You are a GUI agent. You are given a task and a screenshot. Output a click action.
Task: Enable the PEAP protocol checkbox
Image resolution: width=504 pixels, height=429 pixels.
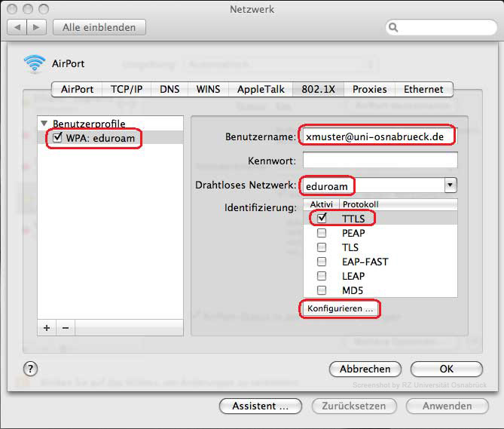click(322, 233)
